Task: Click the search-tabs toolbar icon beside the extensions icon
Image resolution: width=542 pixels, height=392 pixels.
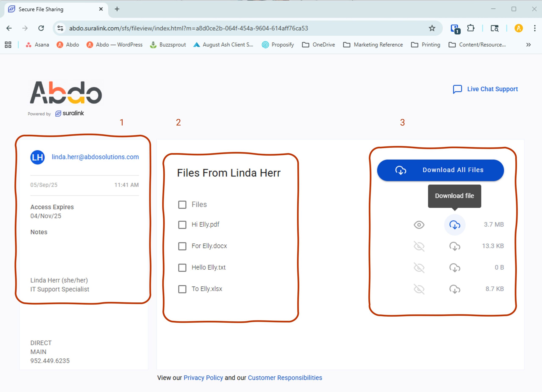Action: click(494, 28)
